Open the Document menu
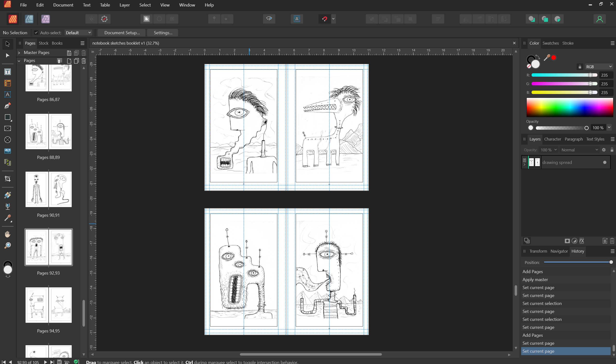The width and height of the screenshot is (616, 364). pyautogui.click(x=63, y=5)
